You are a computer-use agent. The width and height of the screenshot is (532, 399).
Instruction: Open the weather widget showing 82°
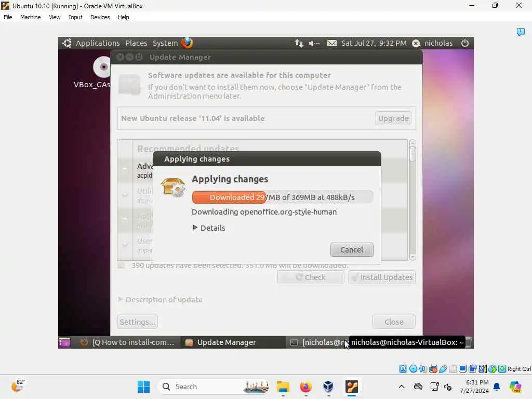[x=18, y=386]
